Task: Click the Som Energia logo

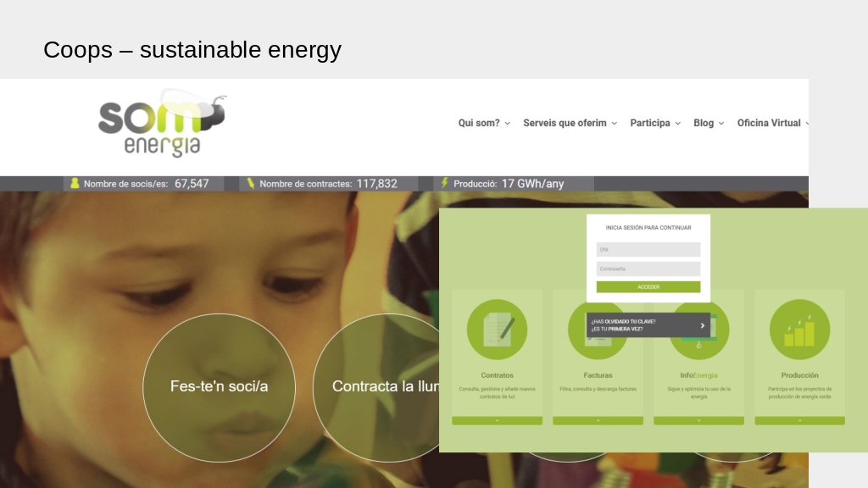Action: point(161,124)
